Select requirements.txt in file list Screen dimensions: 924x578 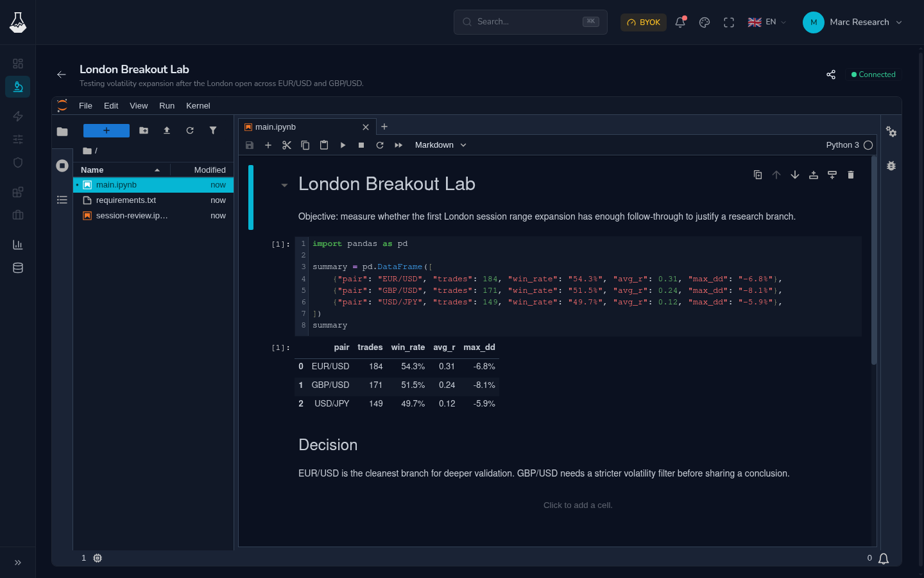pos(153,200)
